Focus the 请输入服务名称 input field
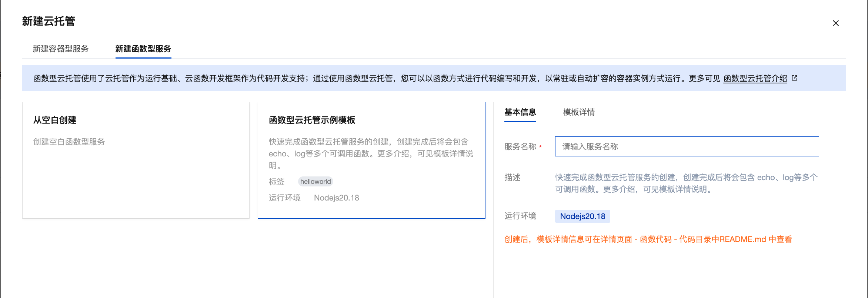The height and width of the screenshot is (298, 868). pos(687,147)
